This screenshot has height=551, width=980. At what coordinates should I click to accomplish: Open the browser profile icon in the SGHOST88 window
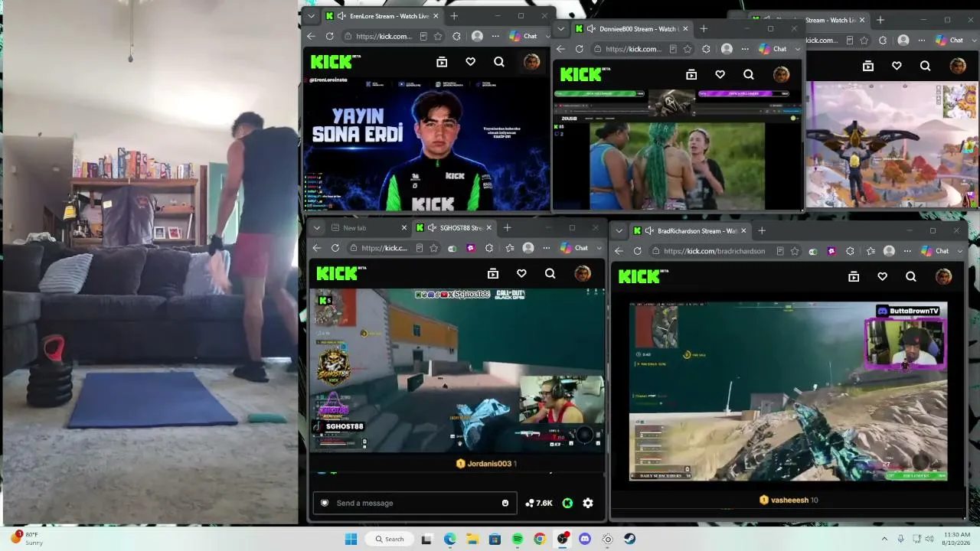pyautogui.click(x=528, y=248)
